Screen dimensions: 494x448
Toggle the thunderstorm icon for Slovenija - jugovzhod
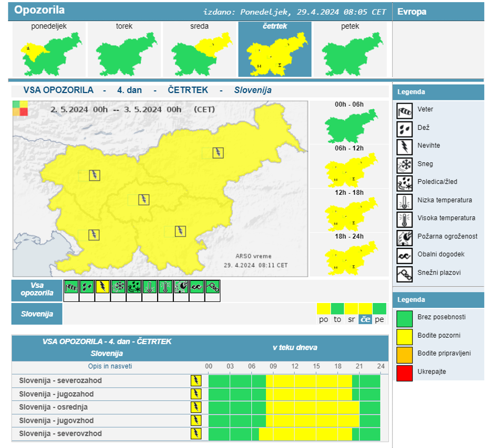195,420
